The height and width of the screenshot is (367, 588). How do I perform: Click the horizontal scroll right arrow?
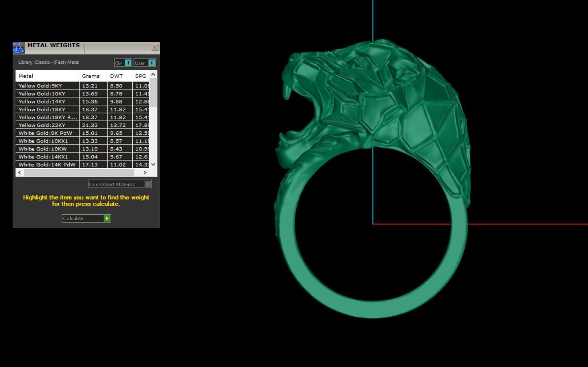(145, 172)
